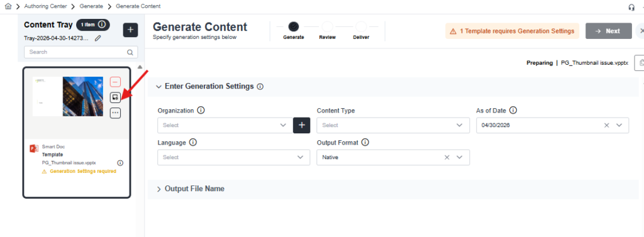Expand the As of Date picker chevron
644x237 pixels.
point(619,125)
